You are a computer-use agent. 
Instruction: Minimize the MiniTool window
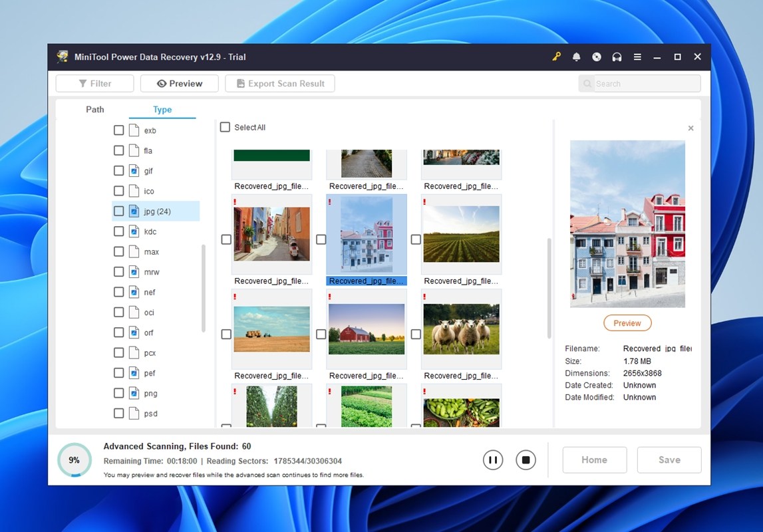pyautogui.click(x=657, y=57)
